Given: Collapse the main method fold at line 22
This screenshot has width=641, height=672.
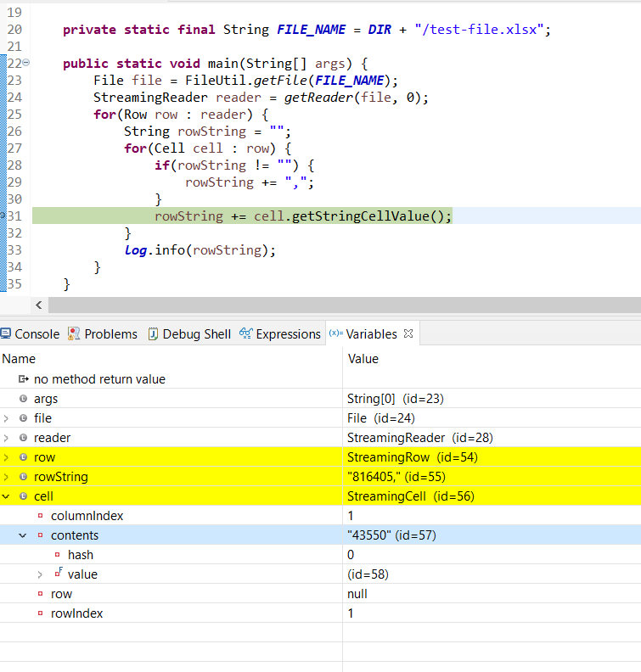Looking at the screenshot, I should click(x=25, y=63).
